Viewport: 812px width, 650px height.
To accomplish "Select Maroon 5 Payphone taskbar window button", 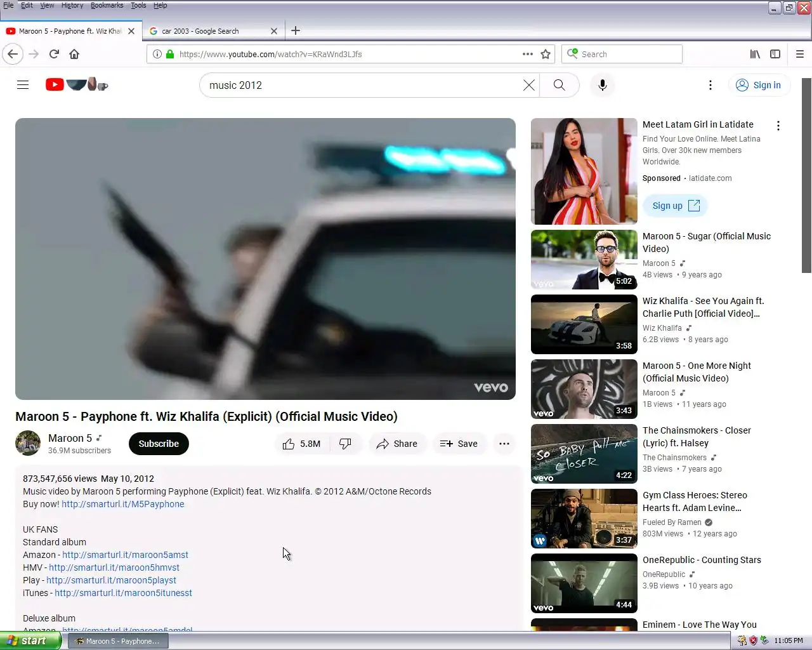I will [118, 641].
